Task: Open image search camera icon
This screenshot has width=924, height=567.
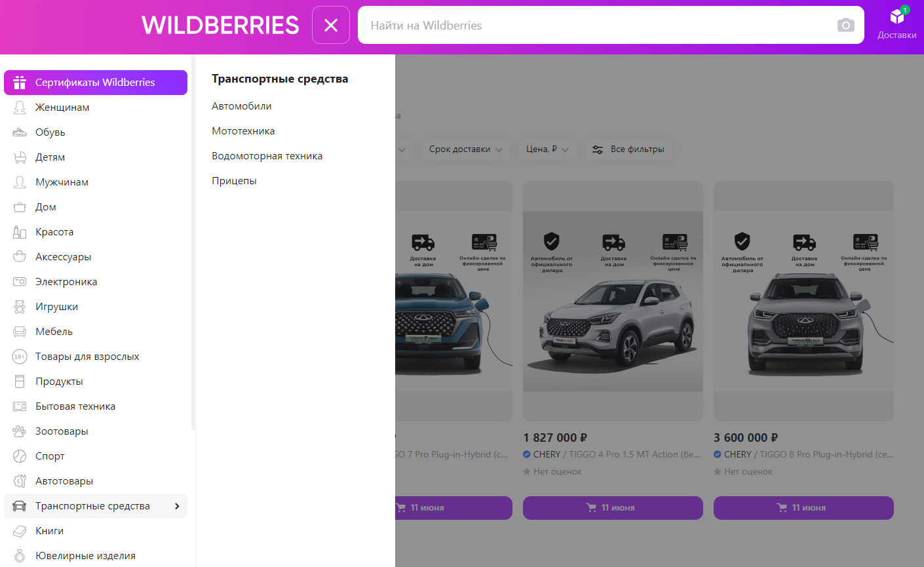Action: coord(846,25)
